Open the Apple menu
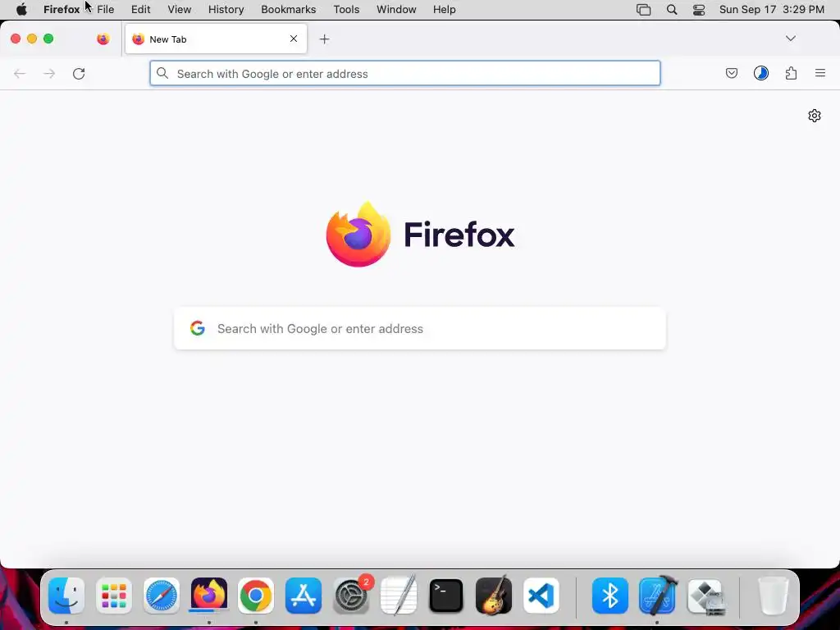Screen dimensions: 840x630 coord(21,10)
